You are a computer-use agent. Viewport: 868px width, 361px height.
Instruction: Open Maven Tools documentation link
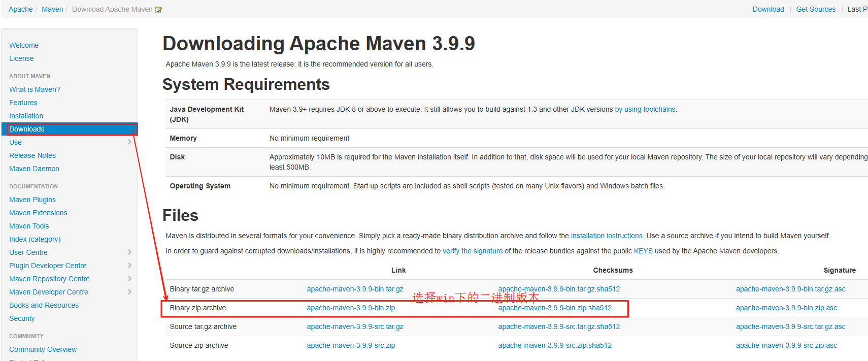(x=29, y=226)
